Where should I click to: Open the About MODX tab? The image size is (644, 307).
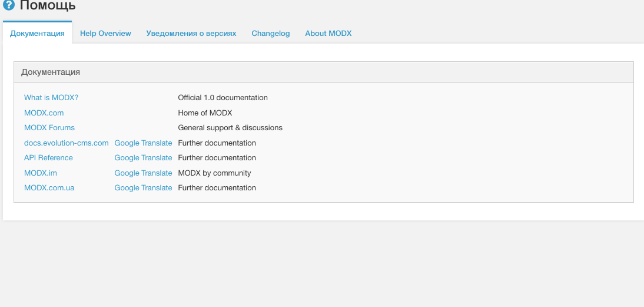point(328,33)
